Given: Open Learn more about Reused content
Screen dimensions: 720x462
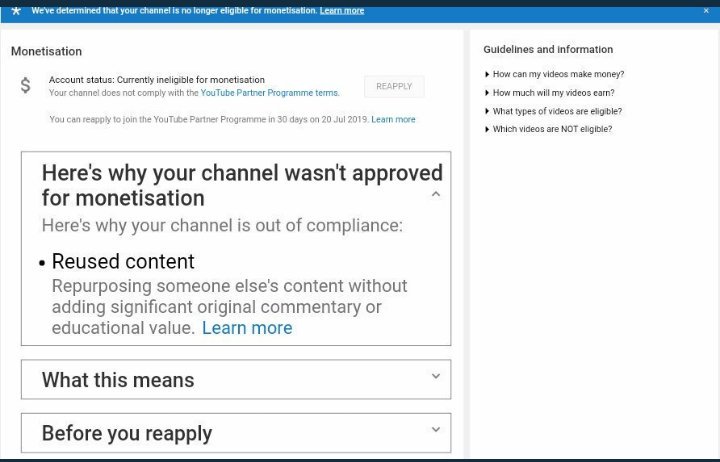Looking at the screenshot, I should pyautogui.click(x=247, y=328).
